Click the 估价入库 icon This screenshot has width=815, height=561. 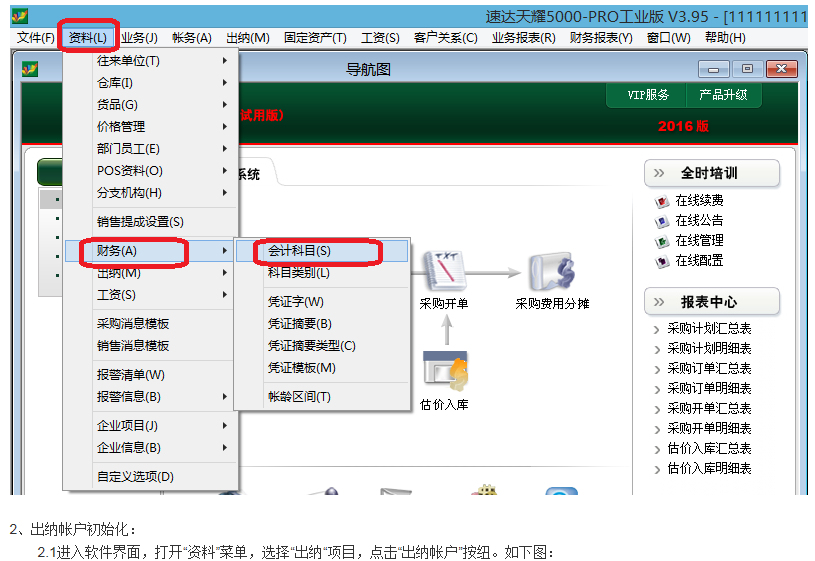(x=445, y=371)
